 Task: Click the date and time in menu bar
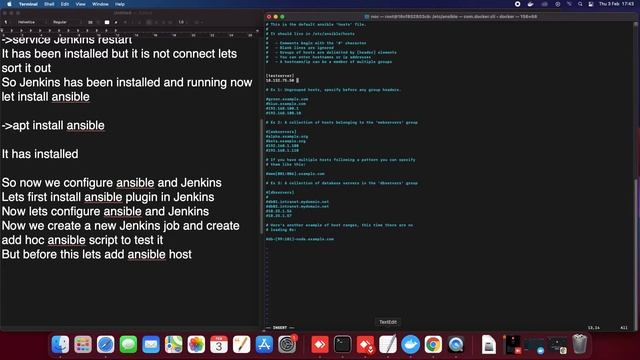616,4
